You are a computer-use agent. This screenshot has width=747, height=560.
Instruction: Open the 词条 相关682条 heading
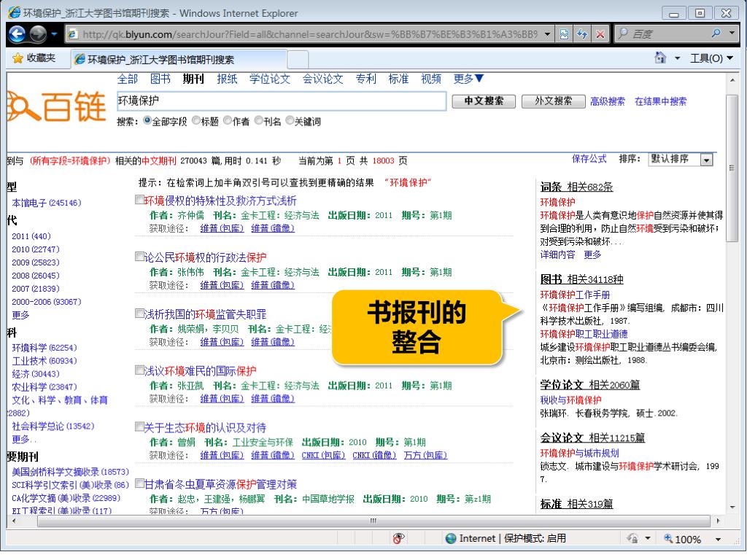(576, 187)
